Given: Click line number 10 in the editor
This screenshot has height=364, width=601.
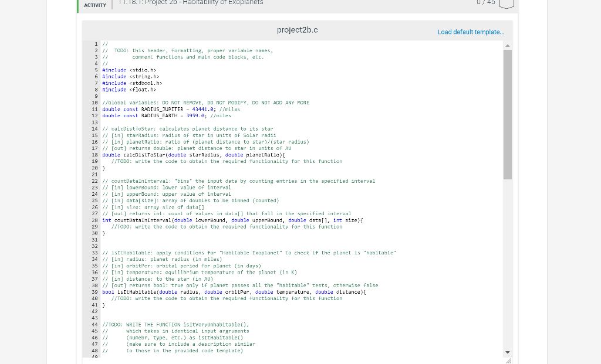Looking at the screenshot, I should pos(94,103).
